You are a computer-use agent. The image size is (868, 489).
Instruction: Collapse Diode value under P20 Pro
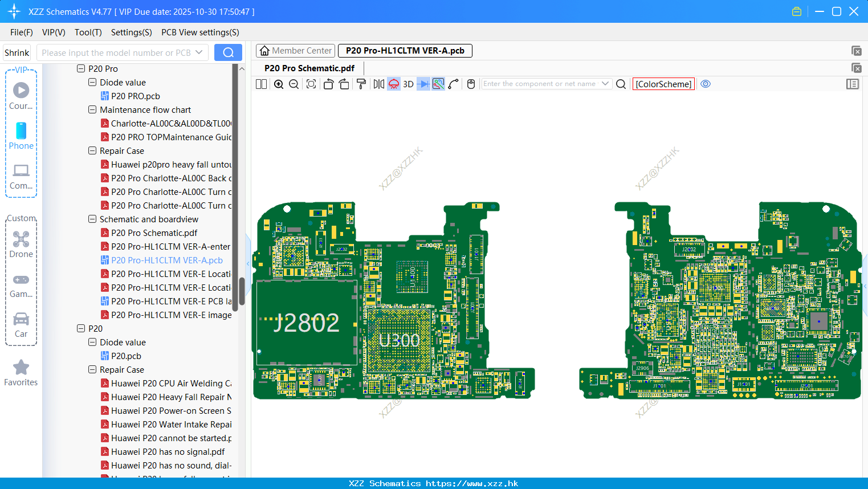92,82
